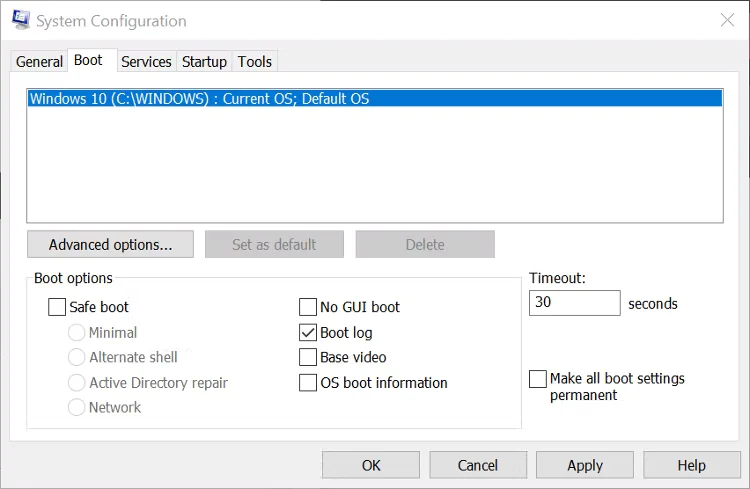Check the No GUI boot option
The image size is (750, 489).
pyautogui.click(x=308, y=308)
